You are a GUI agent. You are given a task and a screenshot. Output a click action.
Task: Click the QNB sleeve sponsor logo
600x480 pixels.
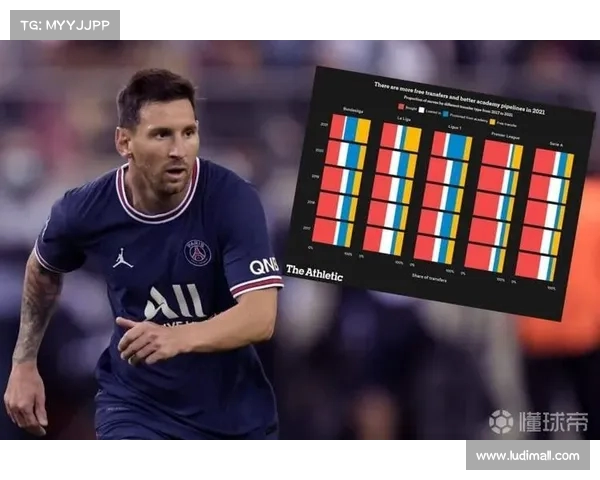point(263,266)
